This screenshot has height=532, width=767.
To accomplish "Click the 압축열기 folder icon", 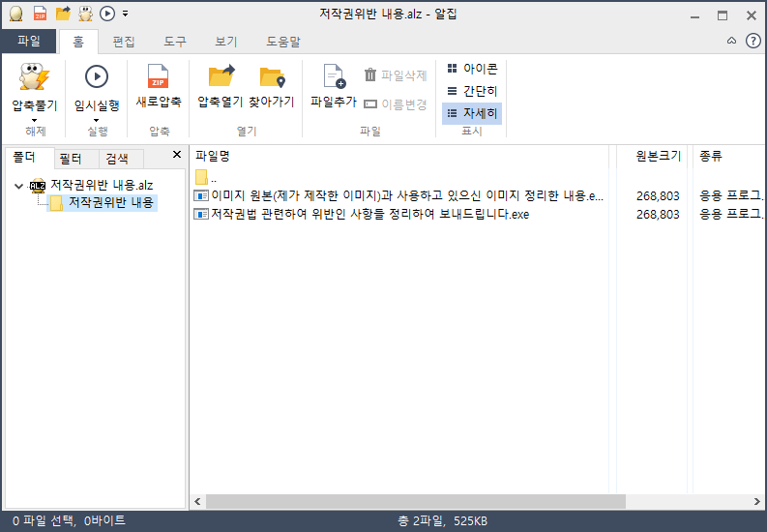I will 221,76.
